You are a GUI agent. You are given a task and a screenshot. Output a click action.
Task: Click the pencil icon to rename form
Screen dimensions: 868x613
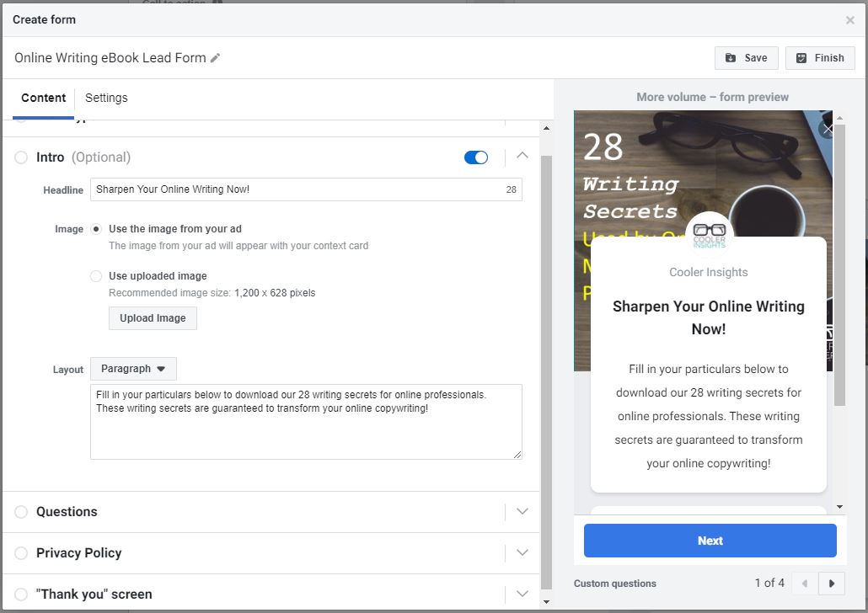point(216,57)
